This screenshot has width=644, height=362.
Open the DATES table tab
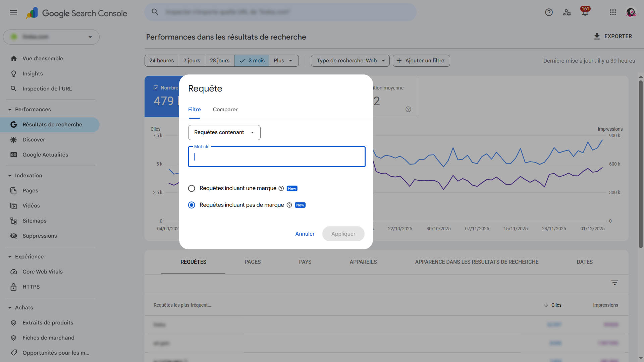(585, 262)
